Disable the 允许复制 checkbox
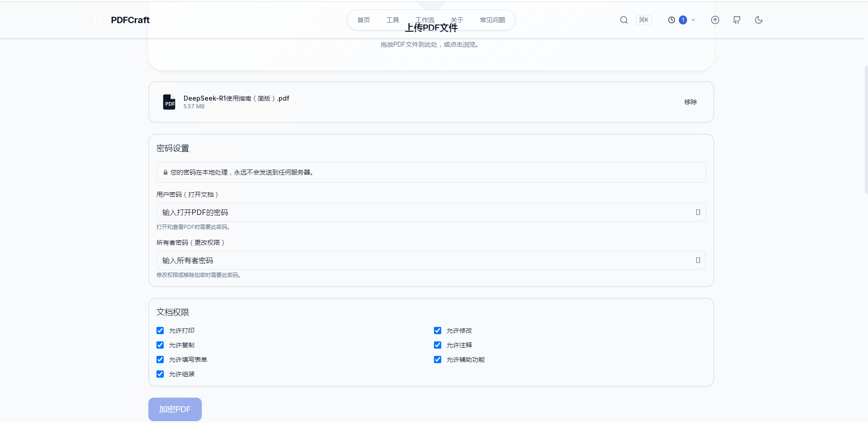 [x=160, y=345]
